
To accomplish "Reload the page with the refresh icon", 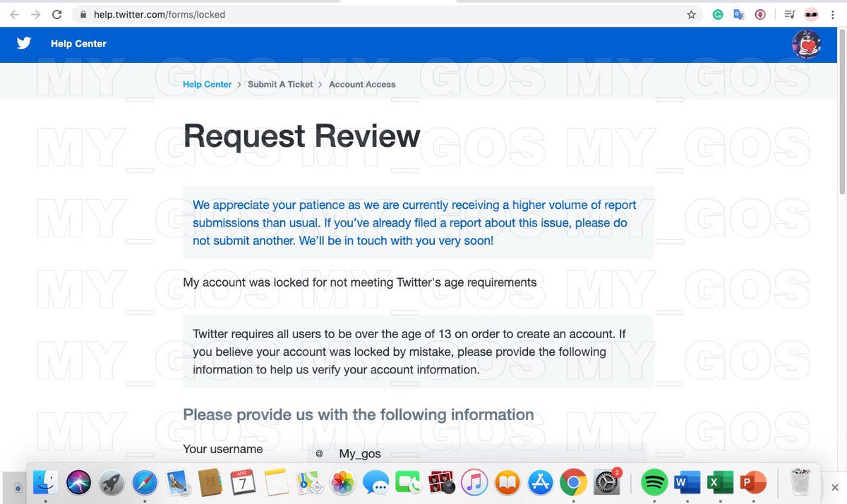I will pos(57,14).
